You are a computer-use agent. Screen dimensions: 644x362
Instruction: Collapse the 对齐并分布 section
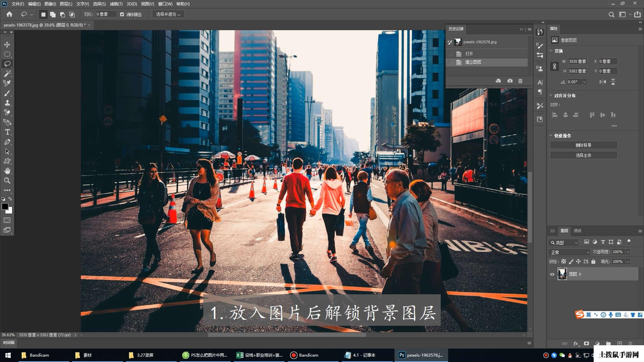[x=551, y=95]
